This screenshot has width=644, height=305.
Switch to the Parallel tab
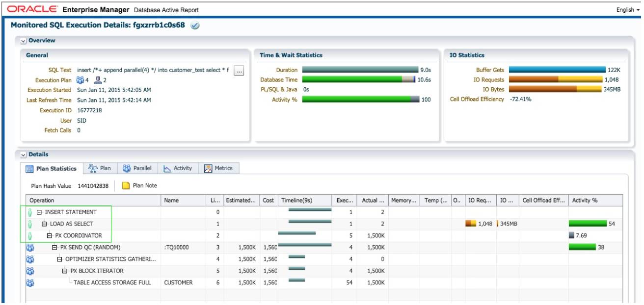coord(137,168)
